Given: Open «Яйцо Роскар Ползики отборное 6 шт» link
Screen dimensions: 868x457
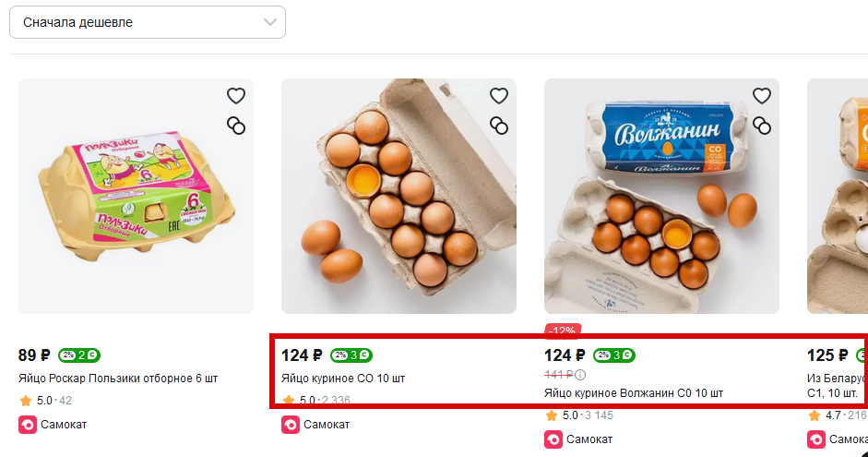Looking at the screenshot, I should [x=118, y=379].
